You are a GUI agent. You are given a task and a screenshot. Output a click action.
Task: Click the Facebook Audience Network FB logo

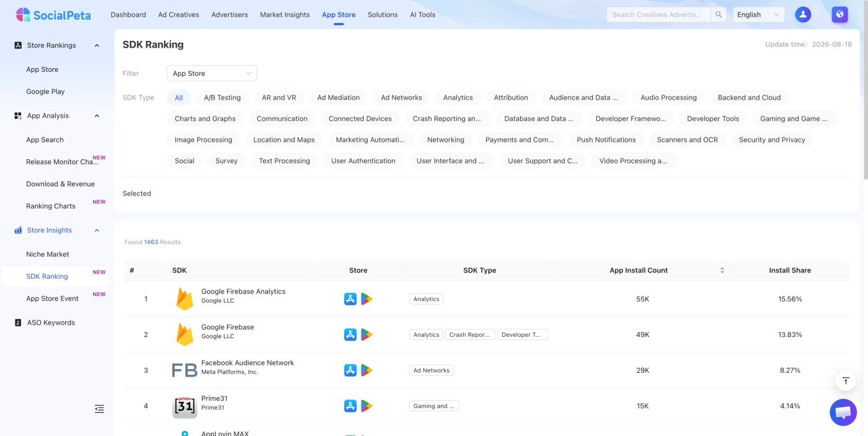tap(185, 370)
